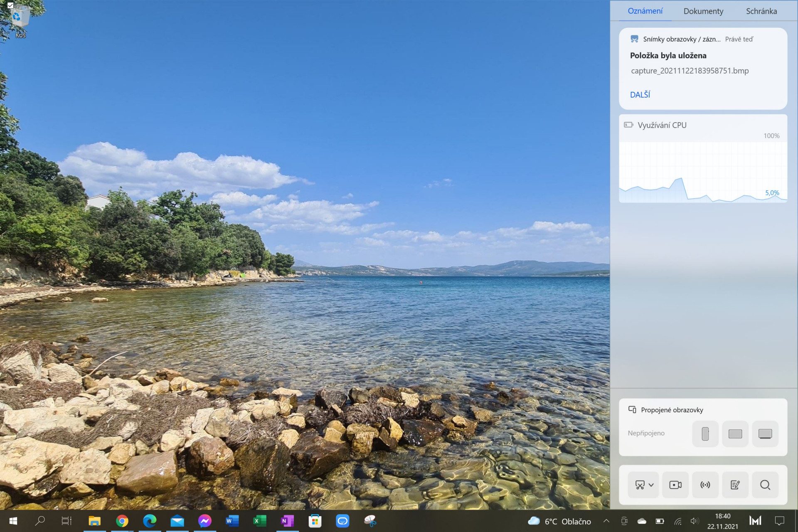Open taskbar search
798x532 pixels.
[x=40, y=521]
